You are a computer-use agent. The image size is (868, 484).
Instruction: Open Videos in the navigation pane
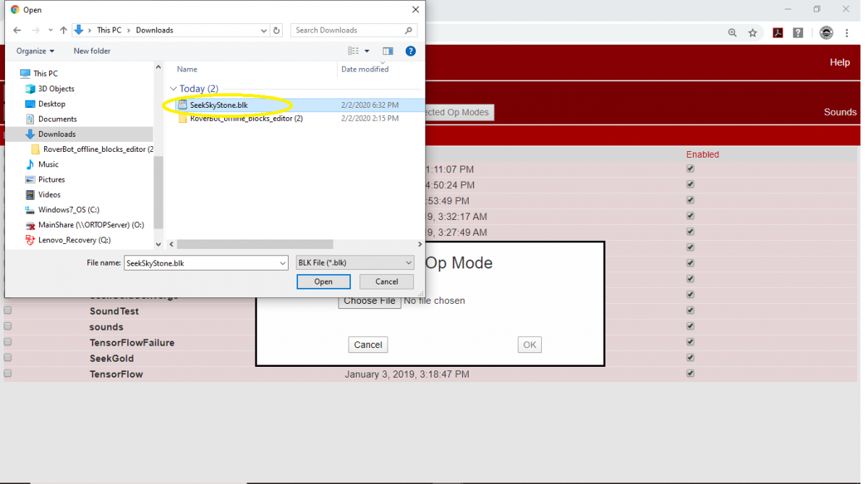43,195
